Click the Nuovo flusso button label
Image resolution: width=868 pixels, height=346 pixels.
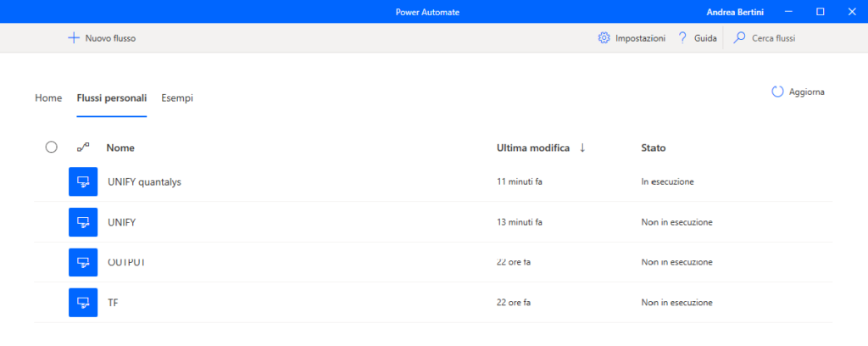pyautogui.click(x=110, y=38)
